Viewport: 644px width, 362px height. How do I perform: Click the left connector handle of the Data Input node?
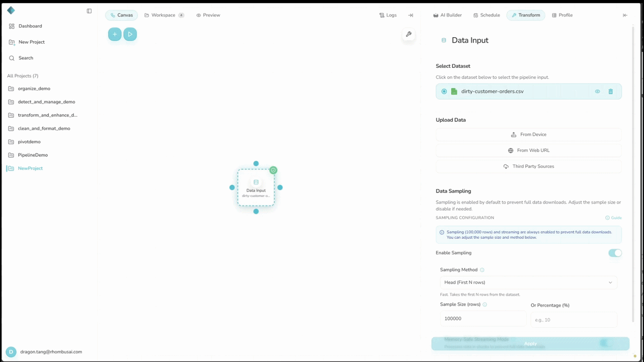point(232,188)
